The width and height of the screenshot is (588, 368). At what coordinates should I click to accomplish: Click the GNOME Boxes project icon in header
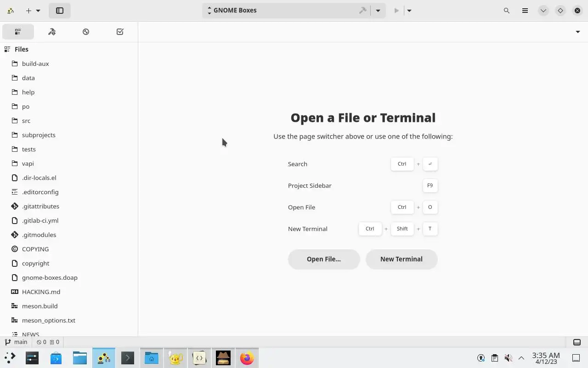11,11
